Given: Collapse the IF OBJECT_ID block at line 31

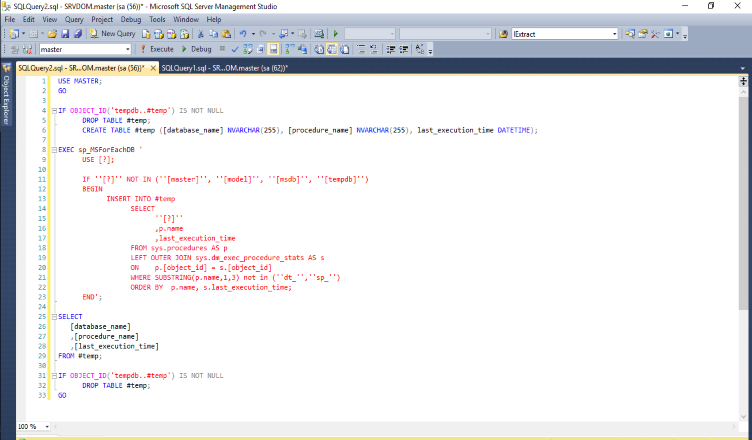Looking at the screenshot, I should tap(54, 376).
